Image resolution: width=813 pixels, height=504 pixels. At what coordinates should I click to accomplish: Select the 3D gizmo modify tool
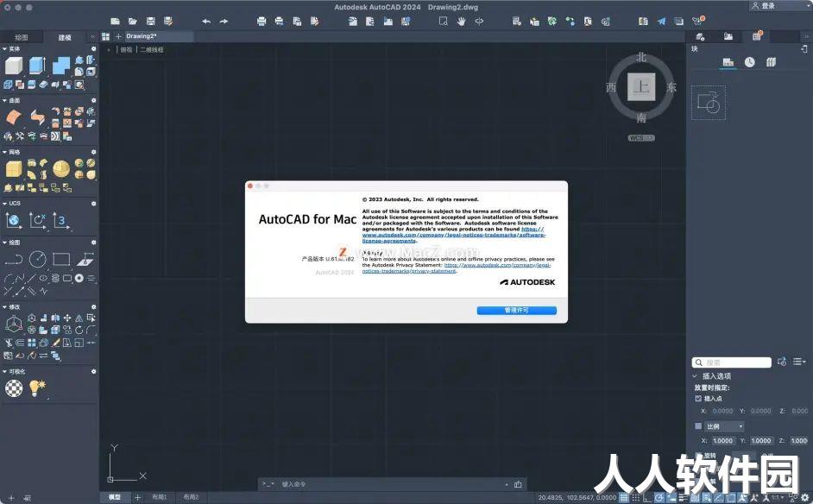(x=14, y=324)
